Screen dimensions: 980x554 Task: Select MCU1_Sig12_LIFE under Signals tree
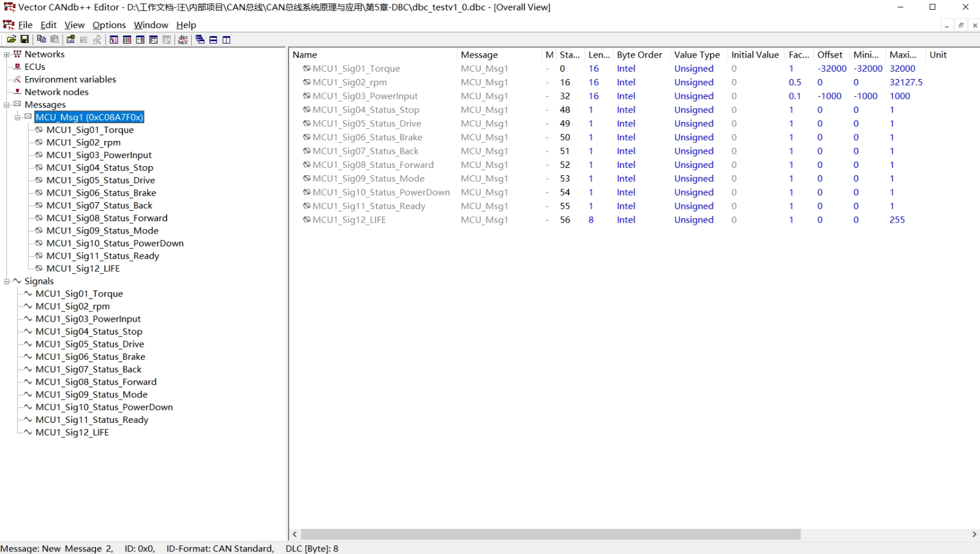click(x=72, y=432)
